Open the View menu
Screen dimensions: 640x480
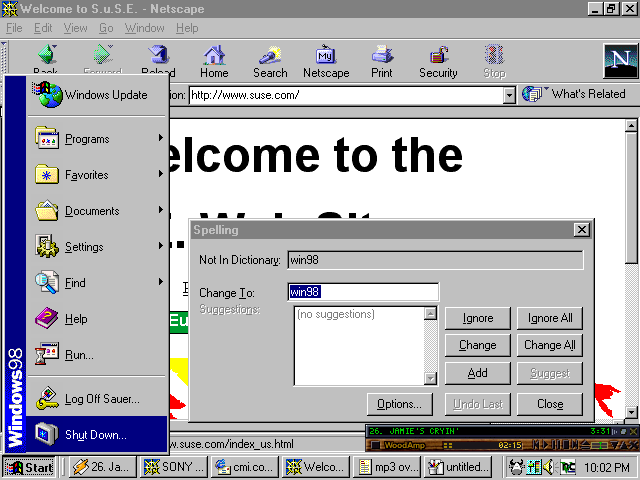coord(75,28)
